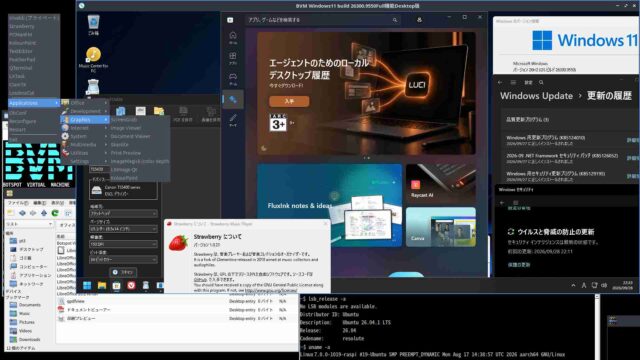
Task: Select the highlighted AI hub icon in Store sidebar
Action: pos(233,100)
